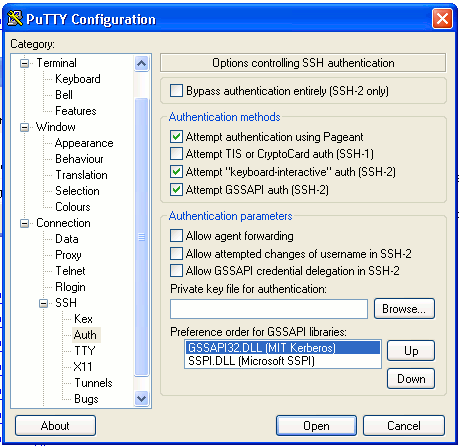Click Browse for private key file
The height and width of the screenshot is (446, 459).
pyautogui.click(x=404, y=309)
